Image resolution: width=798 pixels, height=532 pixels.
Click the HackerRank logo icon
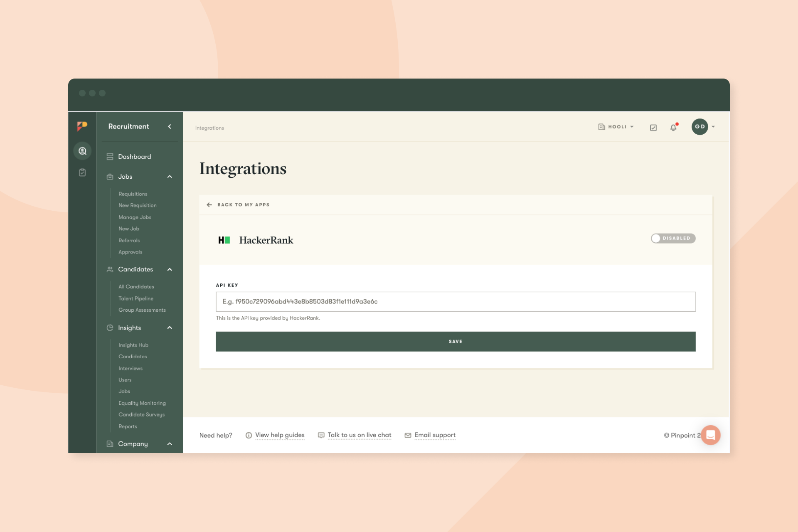pos(224,240)
